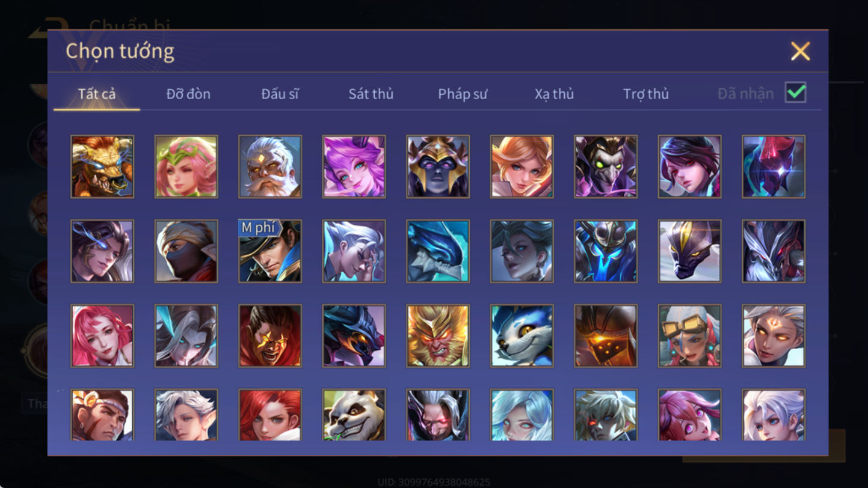Pick the panda hero portrait
Screen dimensions: 868x488
click(354, 415)
